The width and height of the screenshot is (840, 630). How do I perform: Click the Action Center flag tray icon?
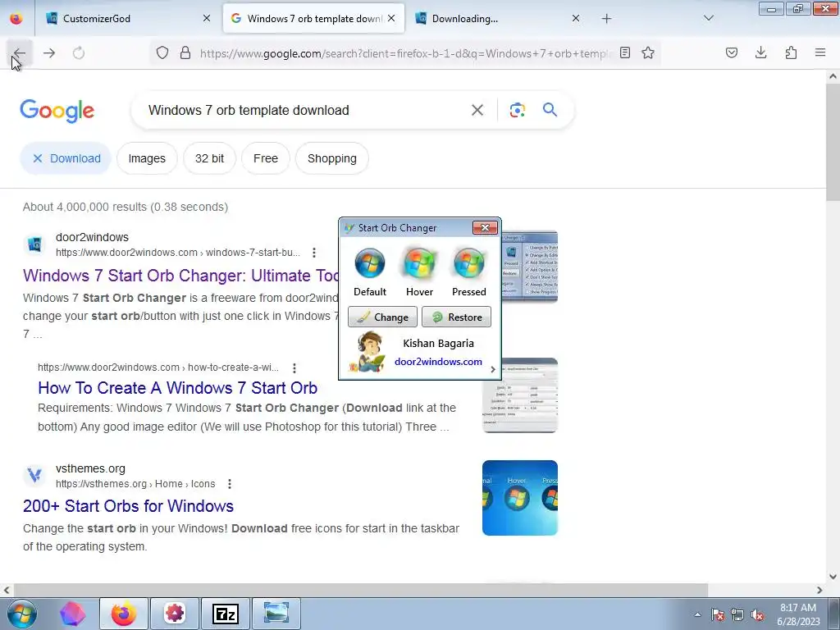click(x=718, y=615)
